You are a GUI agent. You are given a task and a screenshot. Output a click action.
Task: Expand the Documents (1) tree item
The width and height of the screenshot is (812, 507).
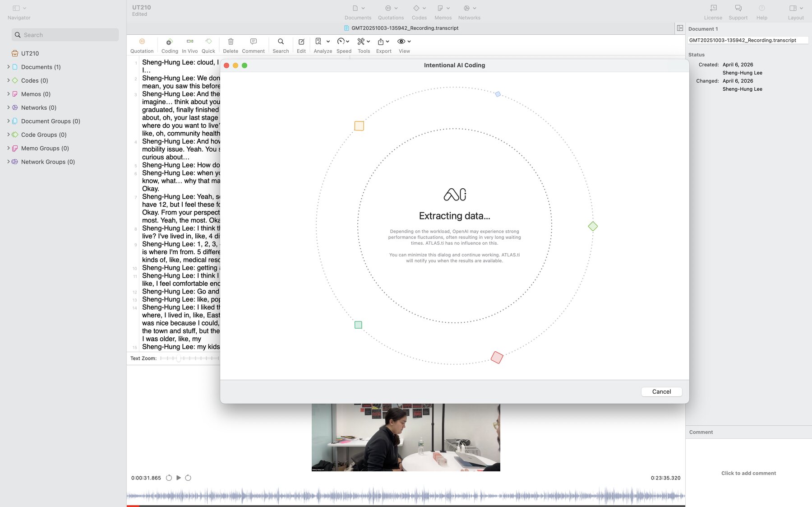click(9, 67)
